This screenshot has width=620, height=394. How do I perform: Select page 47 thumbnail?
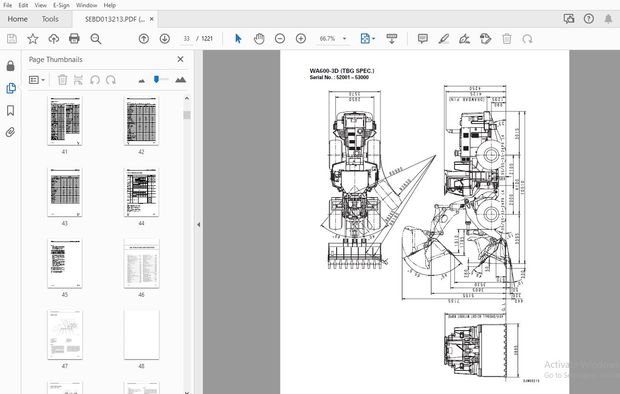click(65, 335)
